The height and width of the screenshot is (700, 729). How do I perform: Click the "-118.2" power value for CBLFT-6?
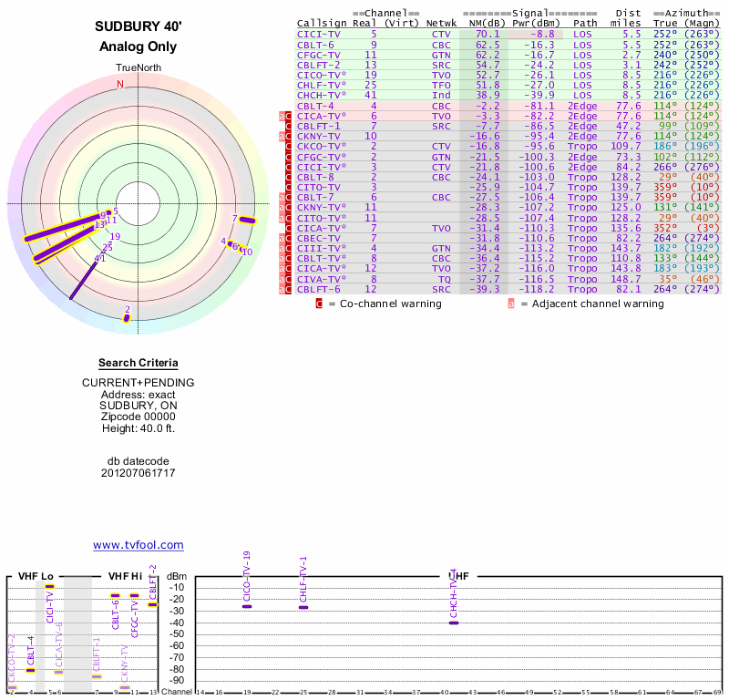(x=536, y=289)
